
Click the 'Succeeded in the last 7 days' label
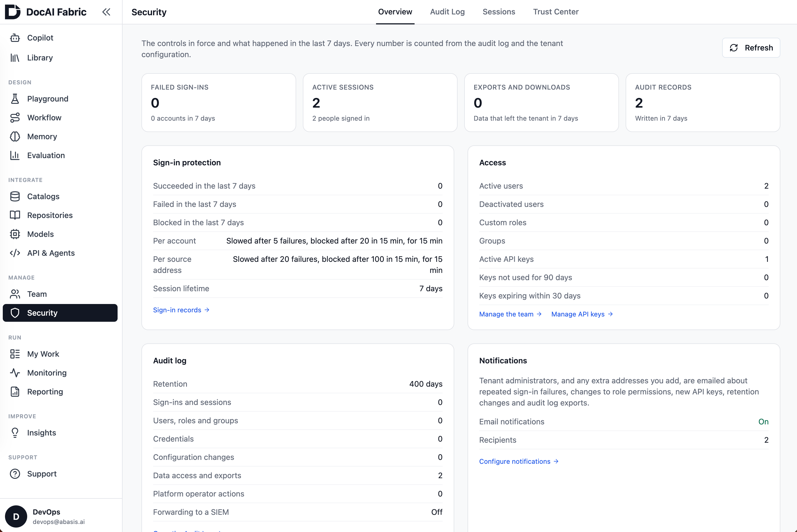click(204, 186)
